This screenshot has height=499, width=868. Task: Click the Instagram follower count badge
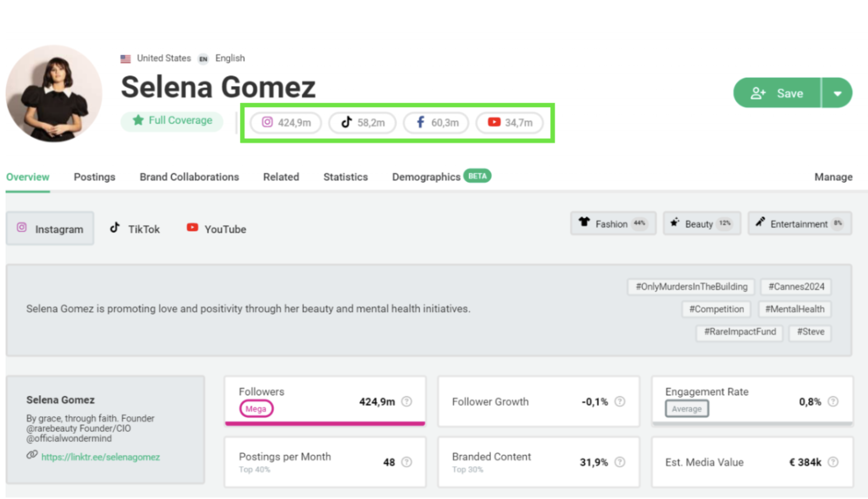(286, 123)
